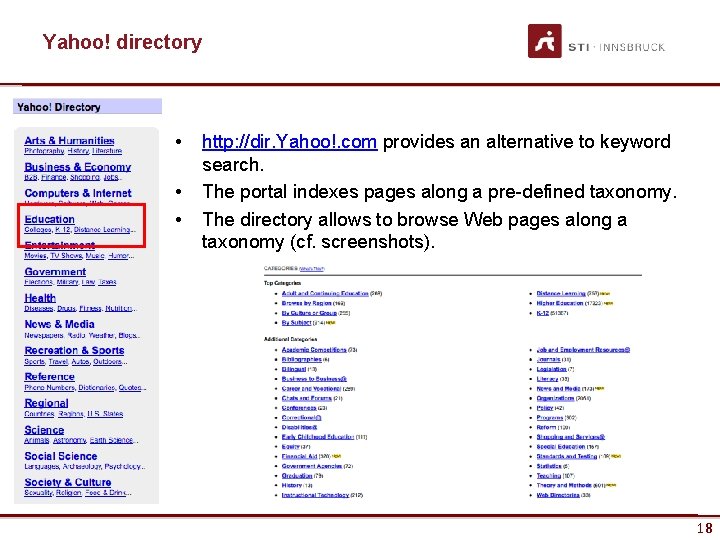Click Animals under Science
This screenshot has width=720, height=540.
click(37, 440)
